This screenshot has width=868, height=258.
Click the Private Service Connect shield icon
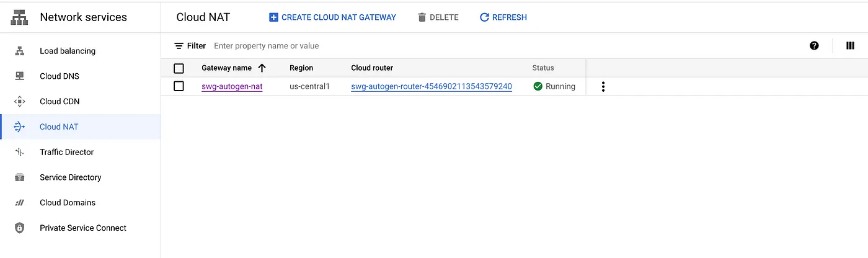pyautogui.click(x=19, y=228)
